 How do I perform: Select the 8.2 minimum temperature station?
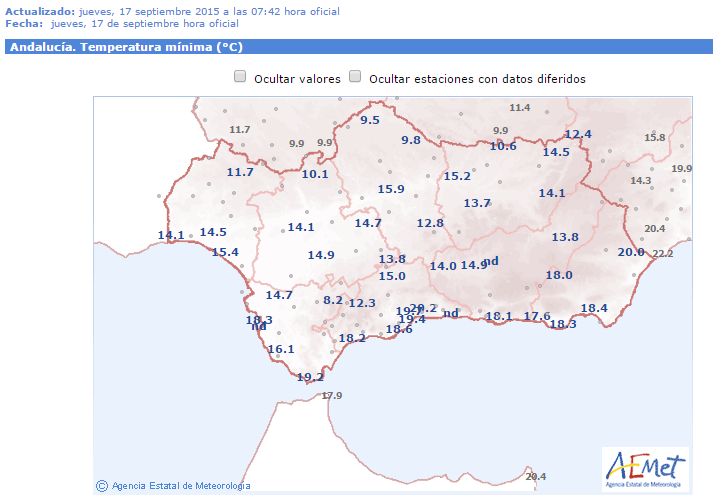(333, 300)
